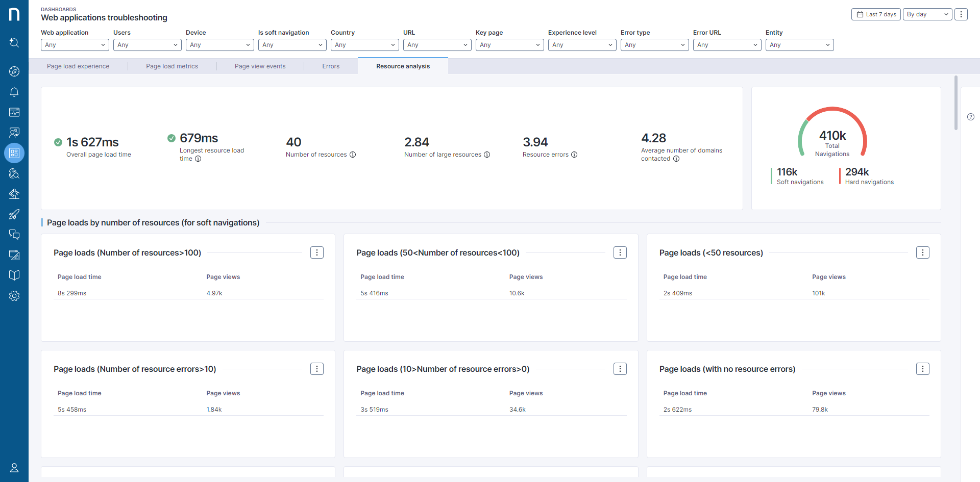Expand the Web application filter dropdown
This screenshot has height=482, width=980.
point(75,45)
